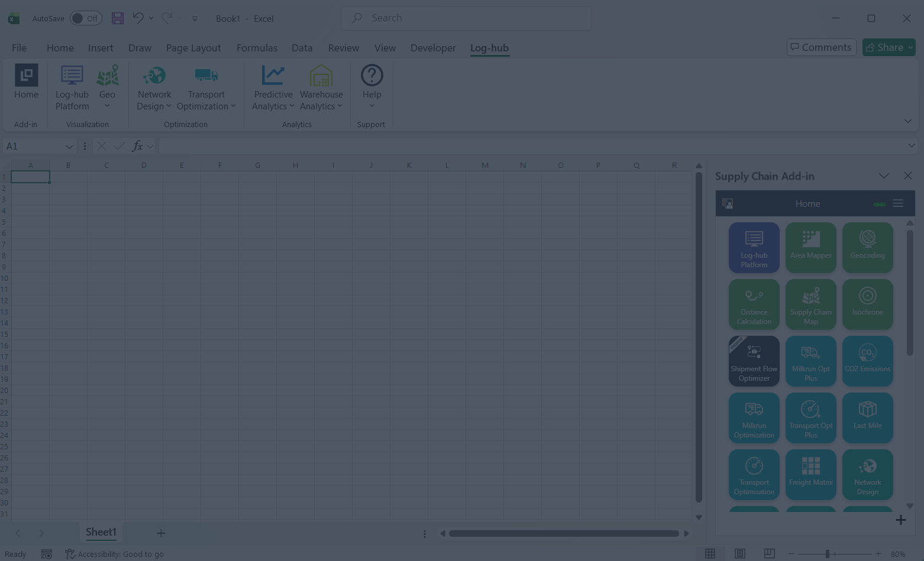Open the Network Design tile in pane
The image size is (924, 561).
[x=867, y=475]
